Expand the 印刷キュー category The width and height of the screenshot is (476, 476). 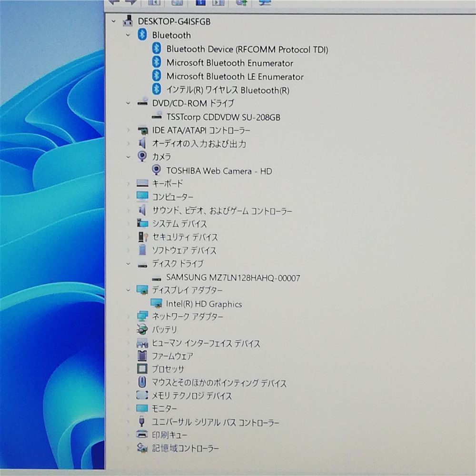pyautogui.click(x=128, y=435)
